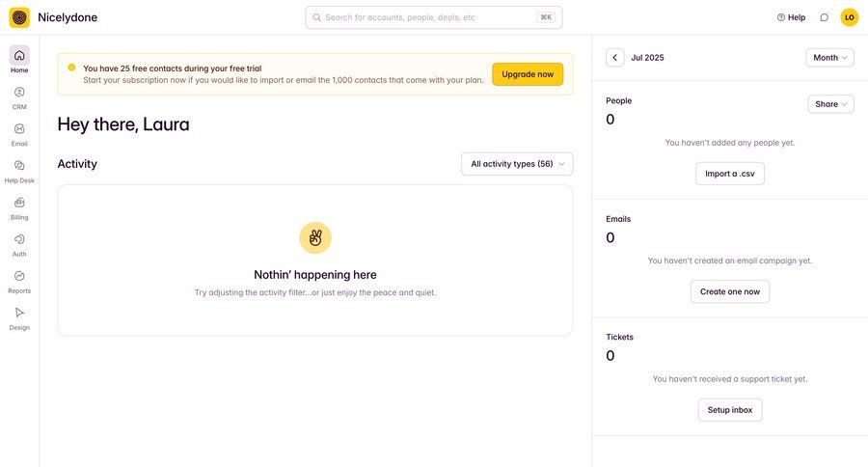Click the Import a .csv button
Viewport: 868px width, 467px height.
click(730, 174)
